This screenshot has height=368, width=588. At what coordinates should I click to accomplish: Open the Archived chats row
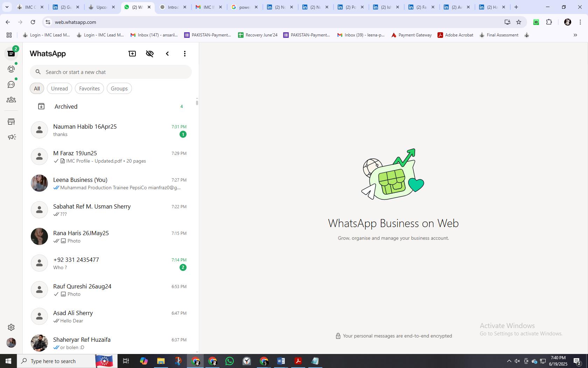110,106
